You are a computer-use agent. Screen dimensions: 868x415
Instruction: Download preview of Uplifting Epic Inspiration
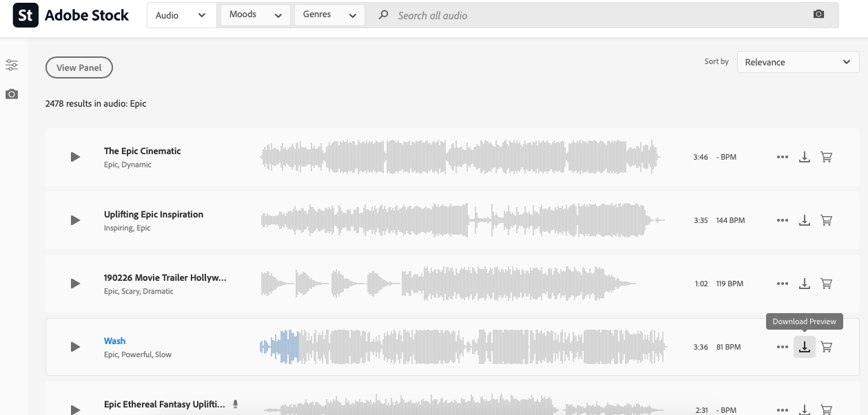[804, 220]
